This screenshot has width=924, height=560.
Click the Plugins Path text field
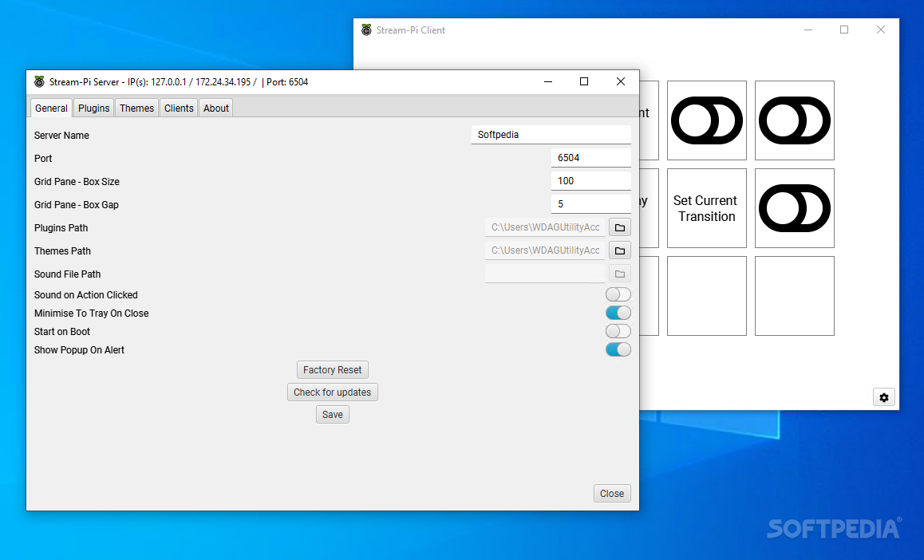click(x=545, y=227)
